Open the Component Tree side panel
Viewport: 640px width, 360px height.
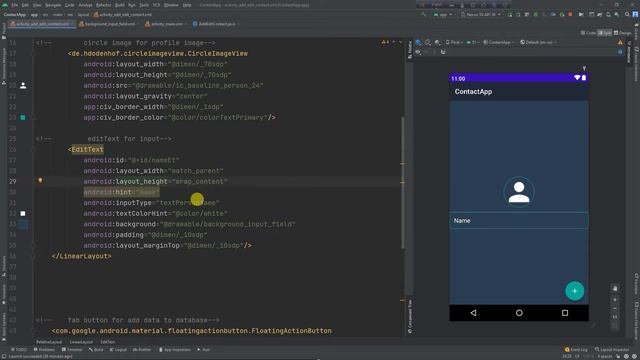pos(410,317)
